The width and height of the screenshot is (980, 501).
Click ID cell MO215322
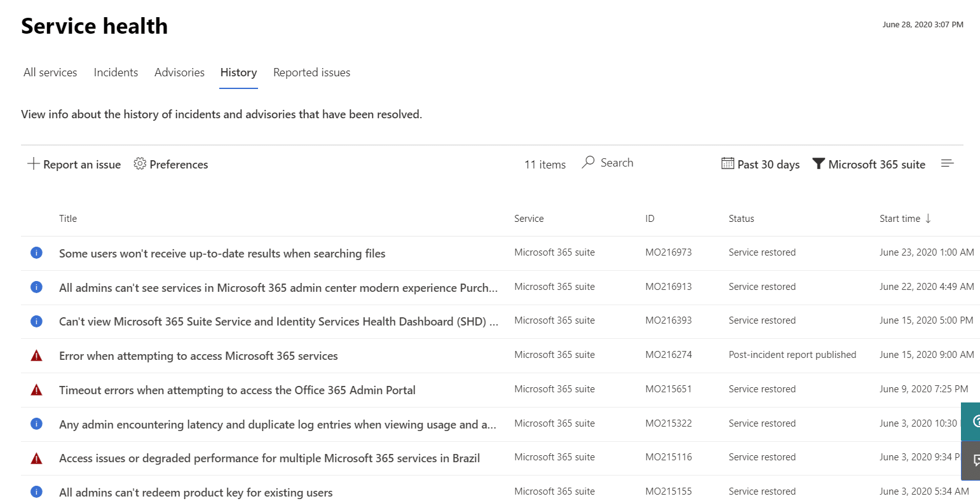coord(669,423)
